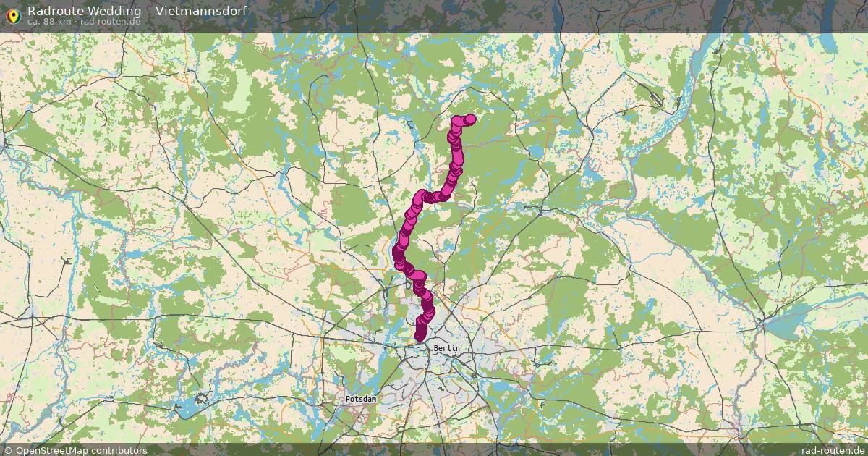Click the dark footer bar at the bottom

(434, 449)
